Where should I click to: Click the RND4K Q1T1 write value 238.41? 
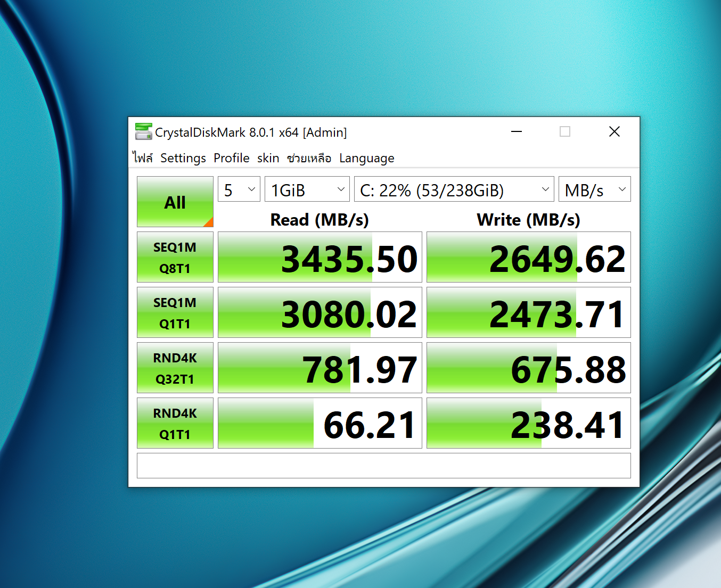coord(529,423)
